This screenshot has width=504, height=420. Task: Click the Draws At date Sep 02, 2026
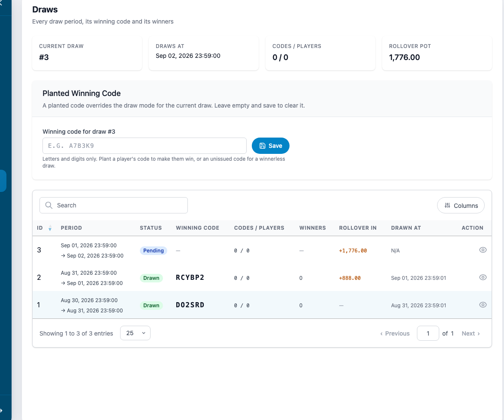coord(188,56)
